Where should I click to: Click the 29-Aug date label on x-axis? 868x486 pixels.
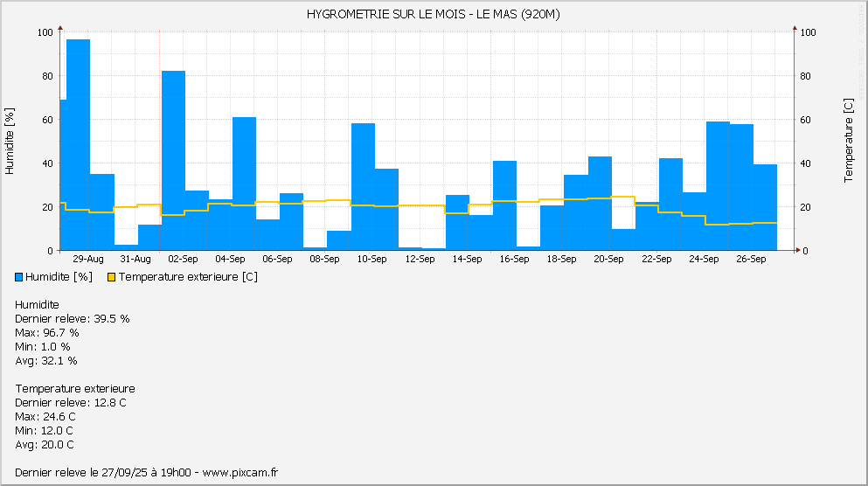pyautogui.click(x=88, y=260)
